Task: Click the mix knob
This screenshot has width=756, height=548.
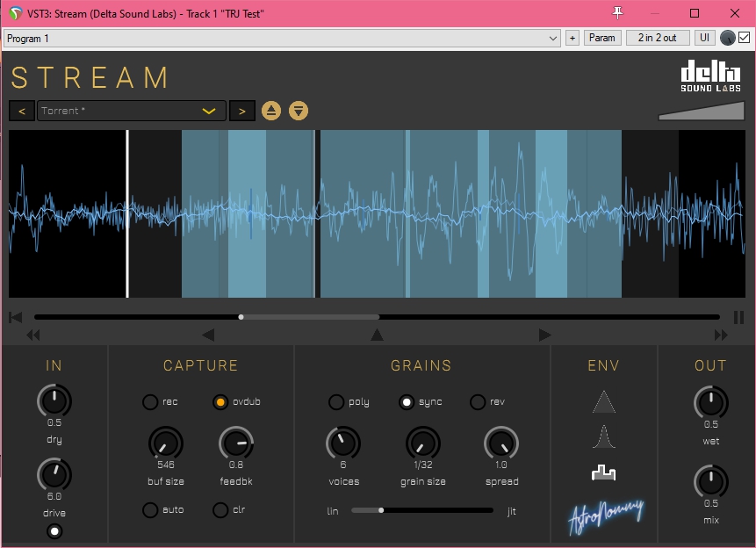Action: point(711,482)
